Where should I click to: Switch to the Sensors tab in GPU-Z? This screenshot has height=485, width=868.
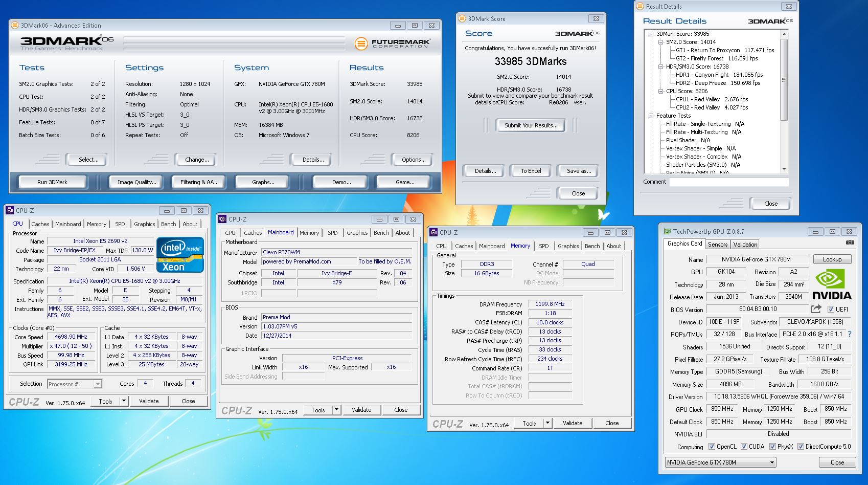pos(717,245)
